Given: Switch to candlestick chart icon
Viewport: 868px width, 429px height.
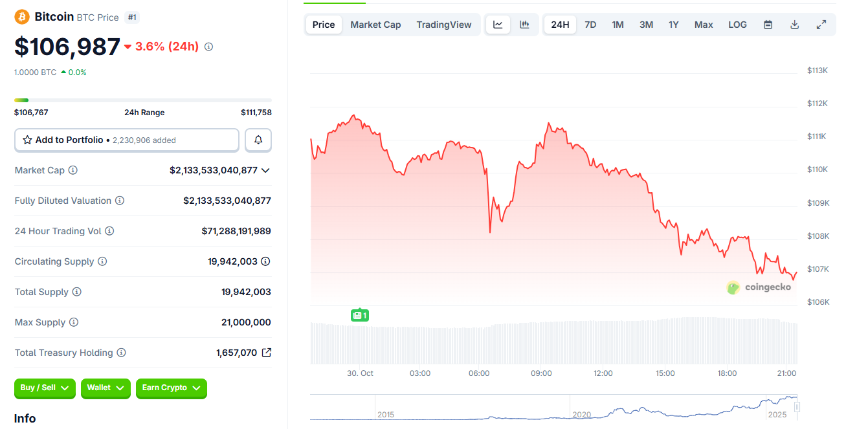Looking at the screenshot, I should (524, 24).
